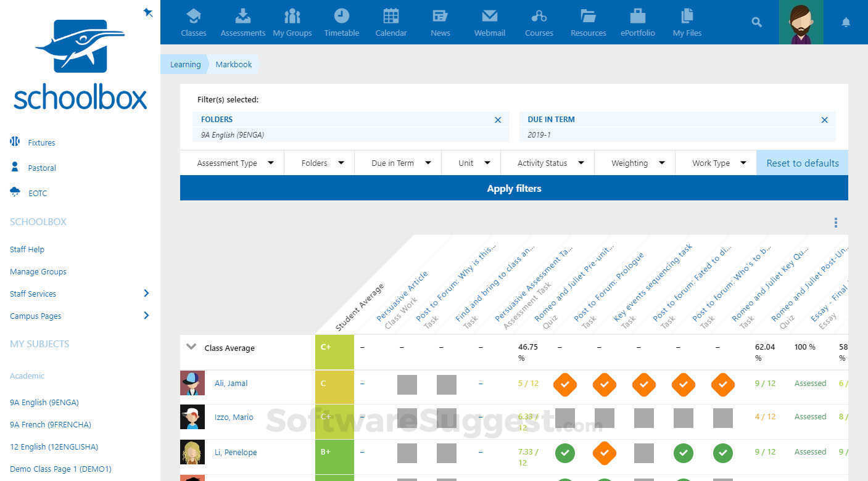
Task: Remove the 'DUE IN TERM 2019-1' filter
Action: point(824,120)
